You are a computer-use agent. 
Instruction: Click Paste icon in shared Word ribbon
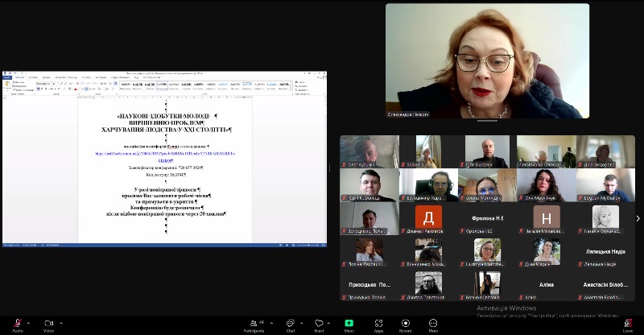[7, 85]
